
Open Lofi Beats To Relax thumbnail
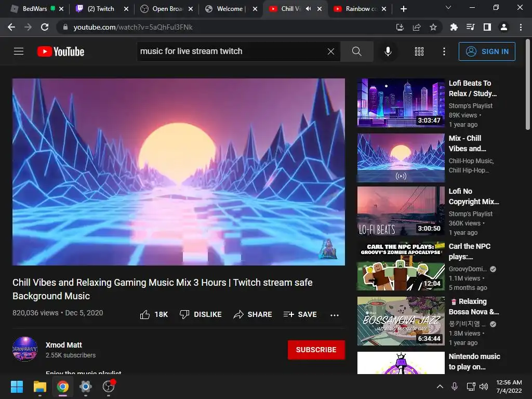tap(401, 103)
